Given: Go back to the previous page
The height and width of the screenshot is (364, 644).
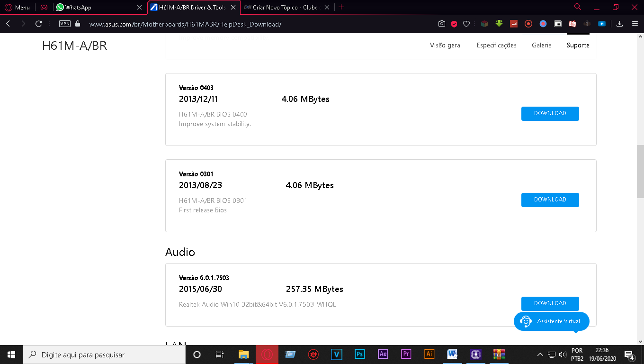Looking at the screenshot, I should coord(8,24).
